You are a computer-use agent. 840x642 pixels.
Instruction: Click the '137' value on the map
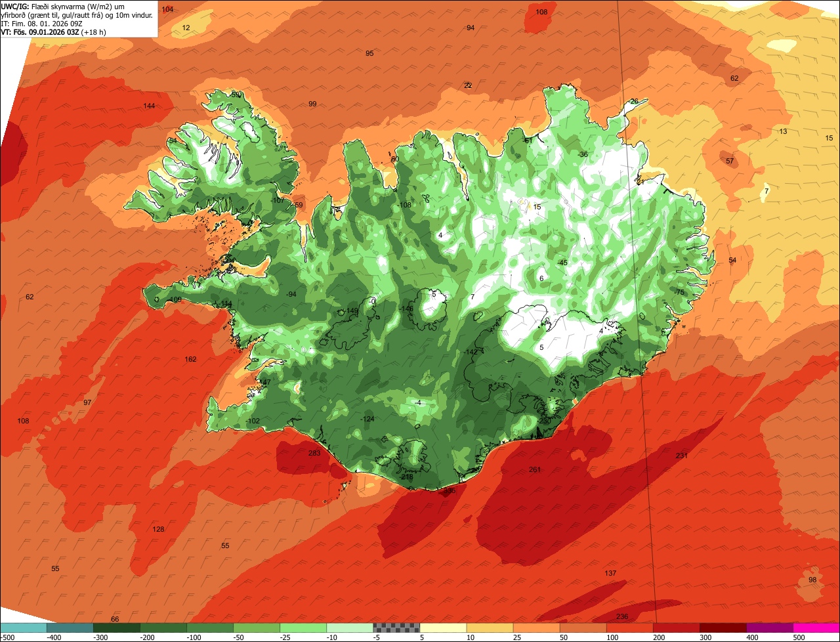pyautogui.click(x=610, y=573)
